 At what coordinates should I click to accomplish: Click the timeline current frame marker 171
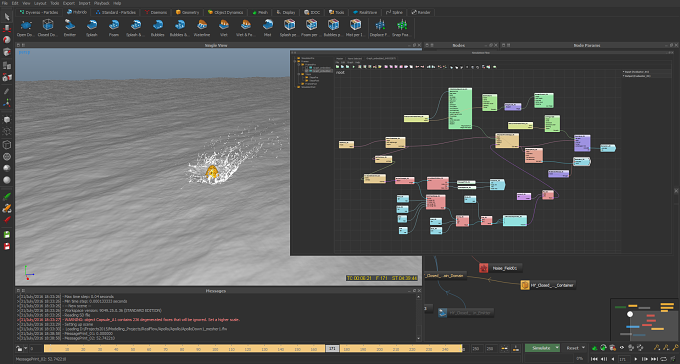(x=333, y=348)
